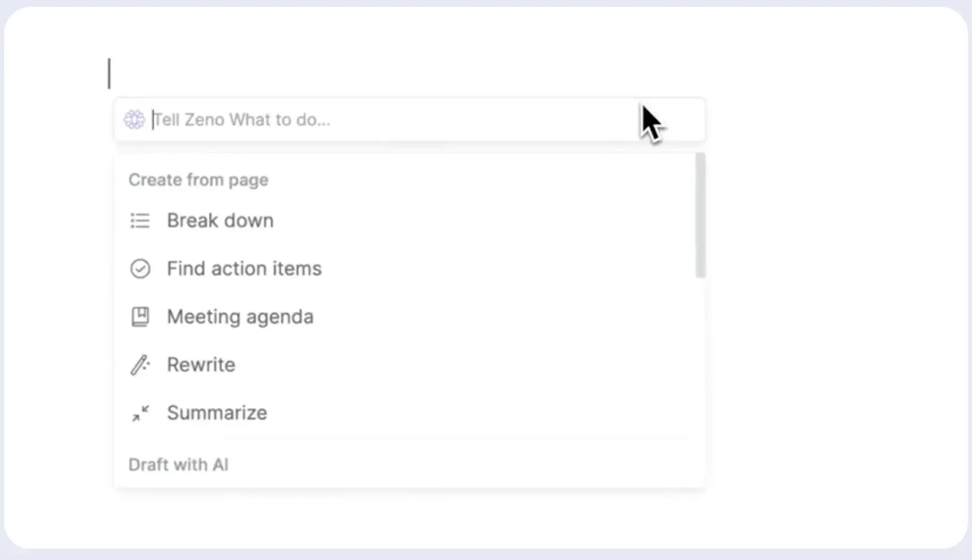Viewport: 972px width, 560px height.
Task: Click the scrollbar track beneath the thumb
Action: (700, 381)
